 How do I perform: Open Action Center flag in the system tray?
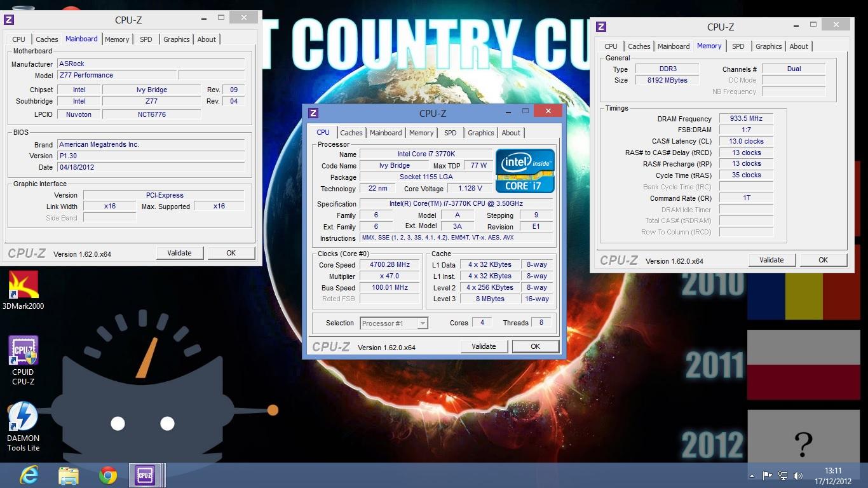click(767, 475)
